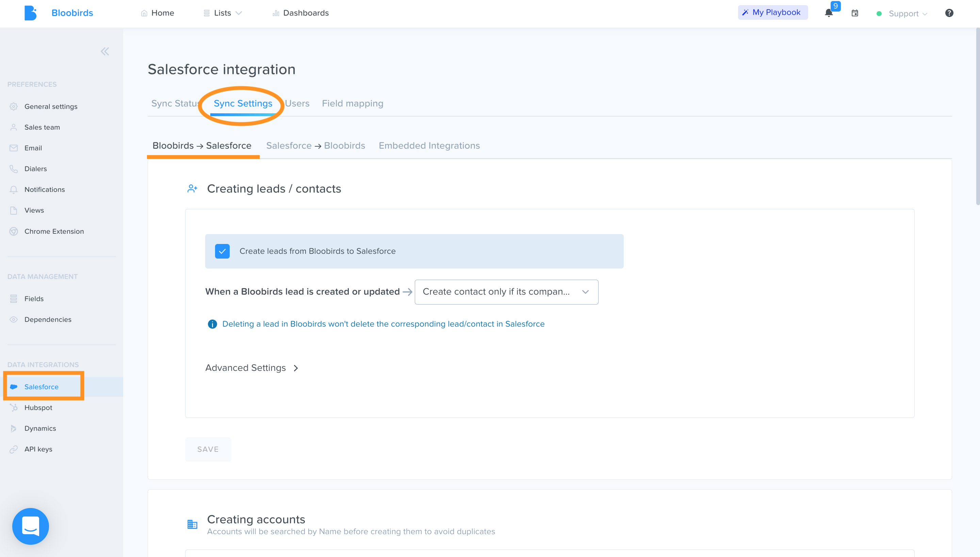Click the Creating accounts heading

[x=256, y=519]
